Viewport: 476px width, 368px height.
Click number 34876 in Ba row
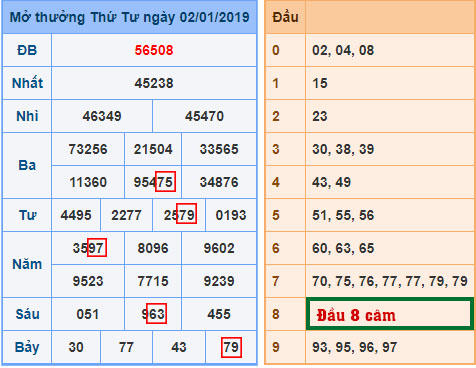click(x=219, y=182)
